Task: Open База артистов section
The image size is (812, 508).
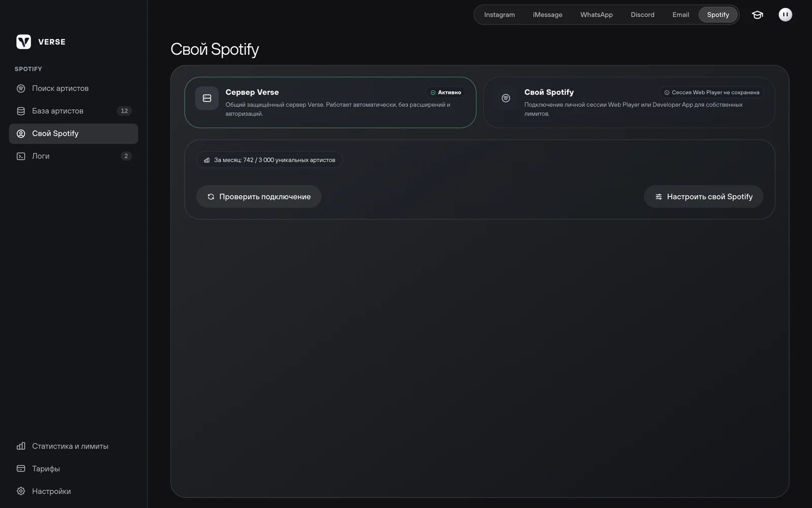Action: [x=74, y=111]
